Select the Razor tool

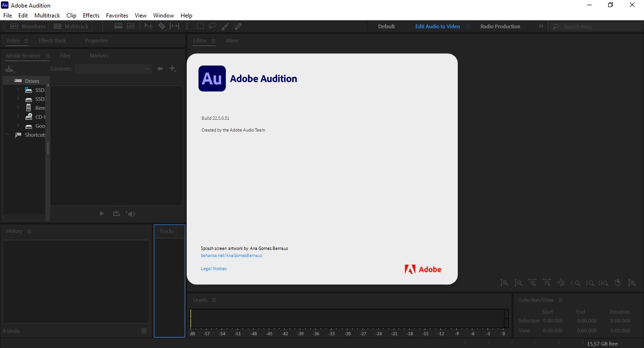point(162,26)
